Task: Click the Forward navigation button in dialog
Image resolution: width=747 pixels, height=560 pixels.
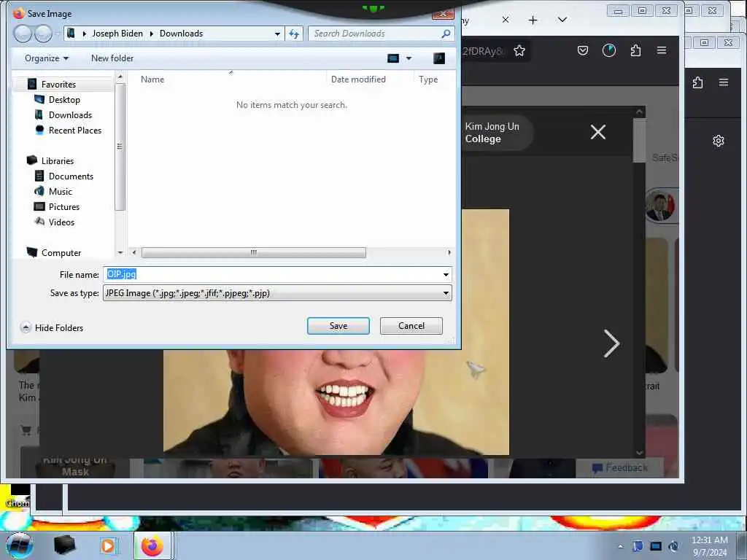Action: pyautogui.click(x=43, y=34)
